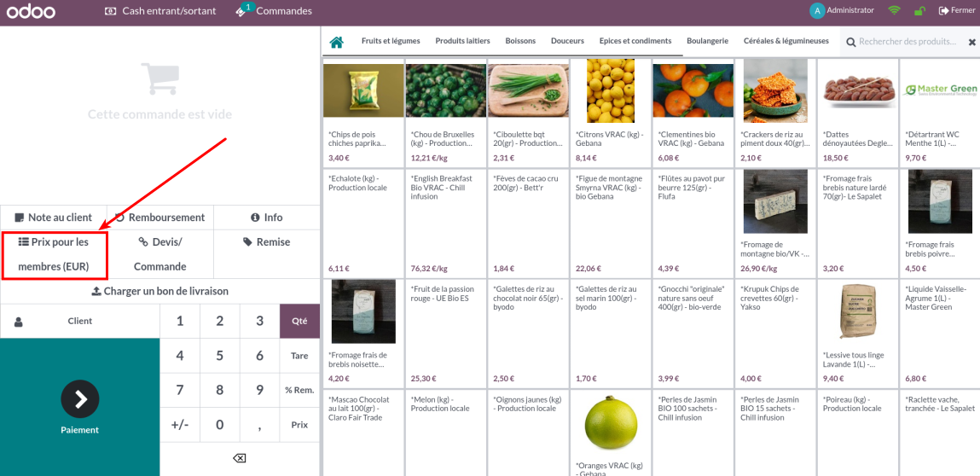
Task: Click the green padlock icon
Action: [x=919, y=11]
